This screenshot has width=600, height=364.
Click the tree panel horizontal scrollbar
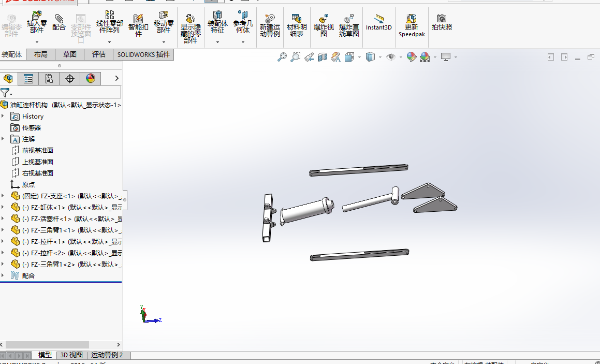tap(47, 344)
